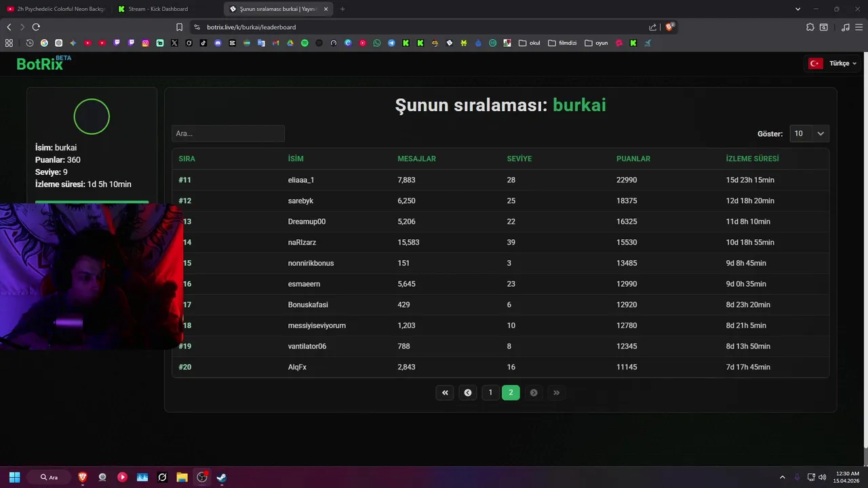Open the Spotify bookmark icon
The height and width of the screenshot is (488, 868).
[x=304, y=43]
